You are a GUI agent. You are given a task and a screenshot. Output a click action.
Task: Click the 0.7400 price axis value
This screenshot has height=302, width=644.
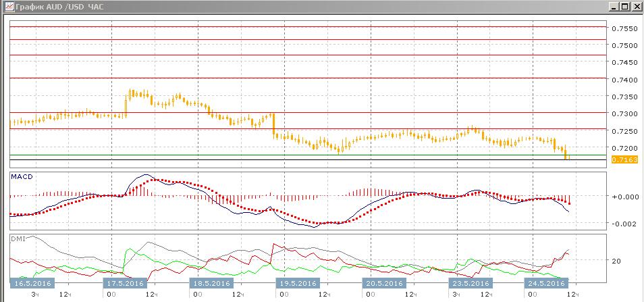click(x=624, y=80)
